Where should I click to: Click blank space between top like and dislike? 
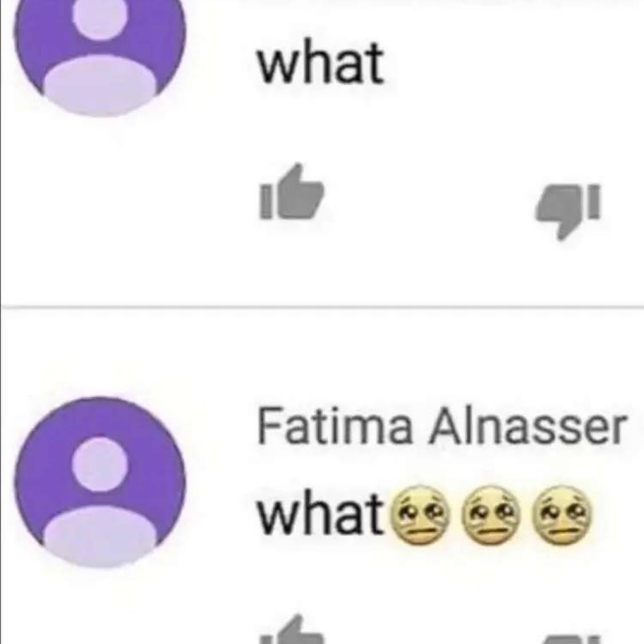pos(429,202)
